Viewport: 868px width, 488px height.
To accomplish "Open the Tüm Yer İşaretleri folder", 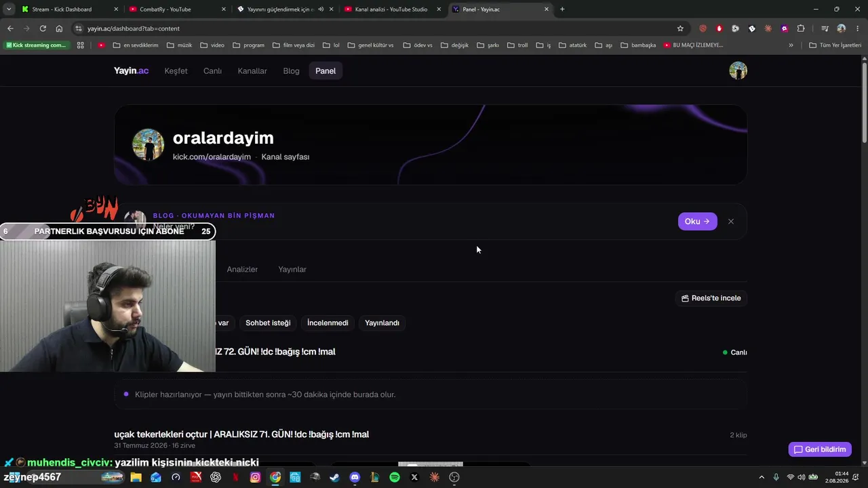I will (835, 45).
